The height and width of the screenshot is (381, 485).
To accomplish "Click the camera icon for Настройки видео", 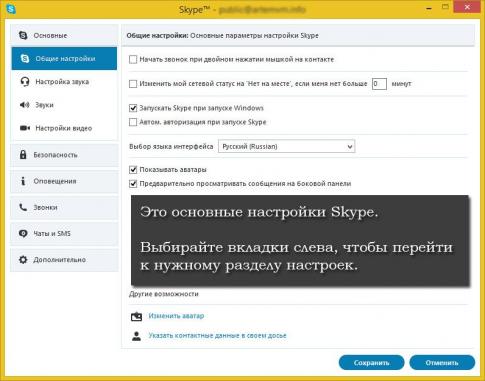I will [25, 128].
